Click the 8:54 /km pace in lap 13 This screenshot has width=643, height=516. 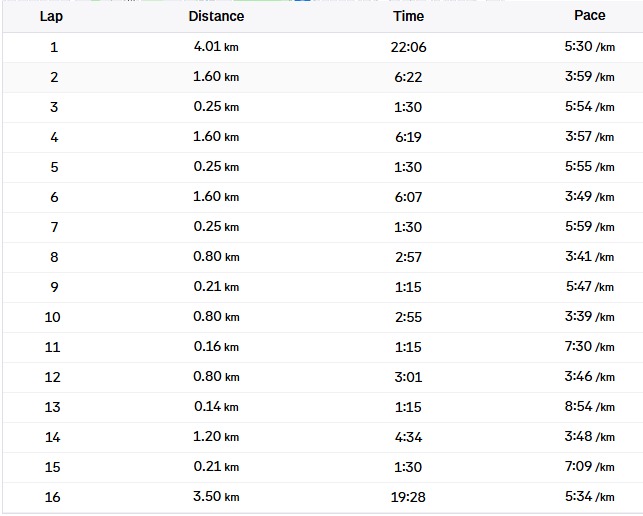[589, 407]
